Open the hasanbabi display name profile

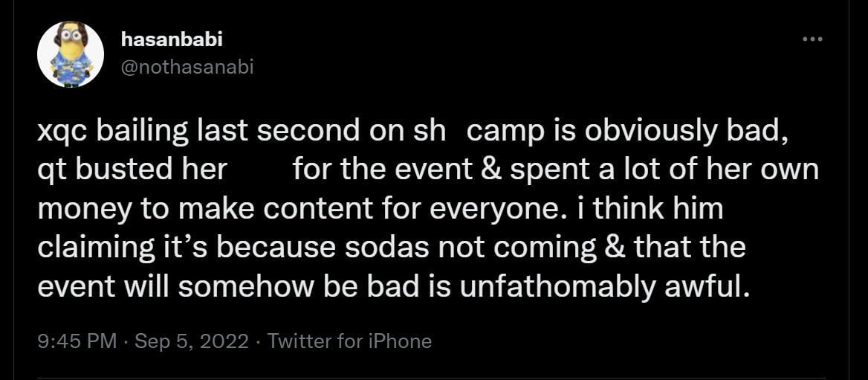point(171,40)
